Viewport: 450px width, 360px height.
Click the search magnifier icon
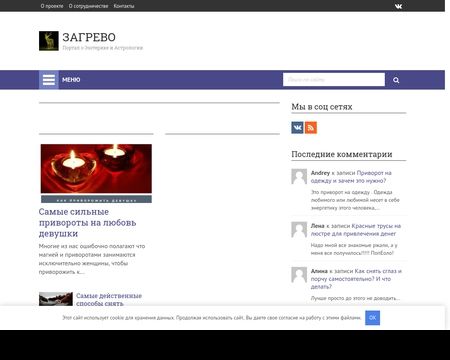tap(396, 80)
